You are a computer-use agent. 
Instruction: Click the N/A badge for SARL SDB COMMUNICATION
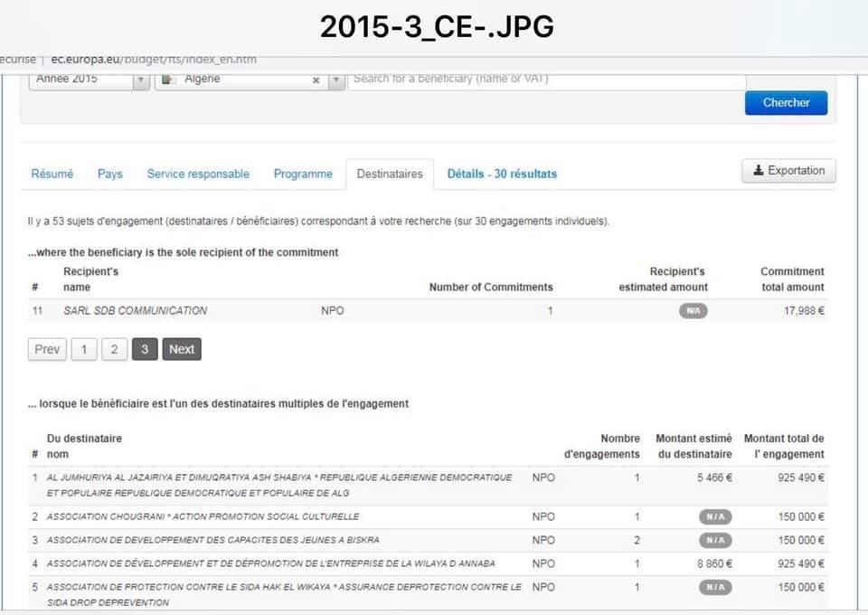(693, 311)
